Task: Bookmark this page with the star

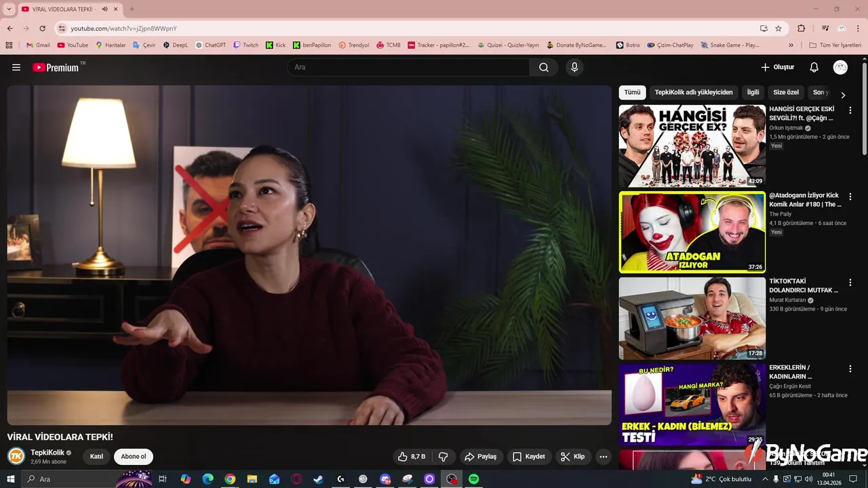Action: (x=778, y=28)
